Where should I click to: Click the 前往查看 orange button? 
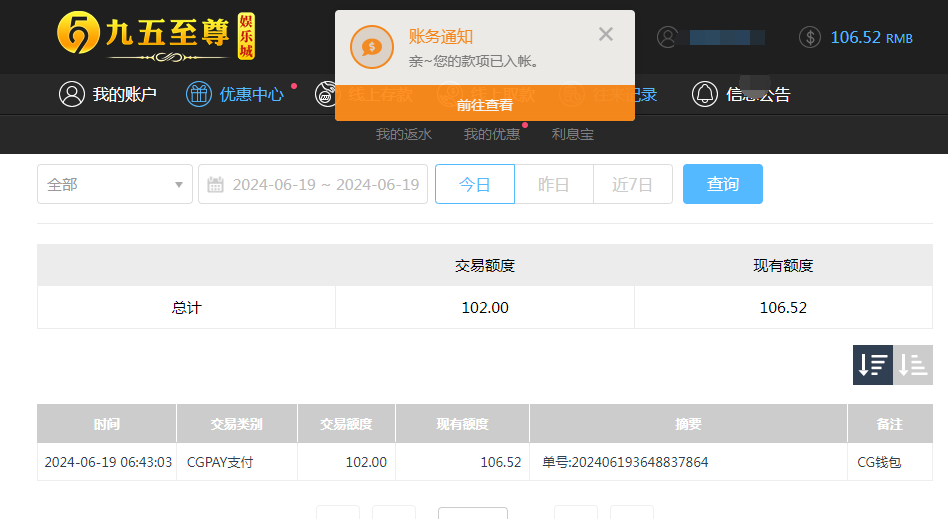(485, 104)
